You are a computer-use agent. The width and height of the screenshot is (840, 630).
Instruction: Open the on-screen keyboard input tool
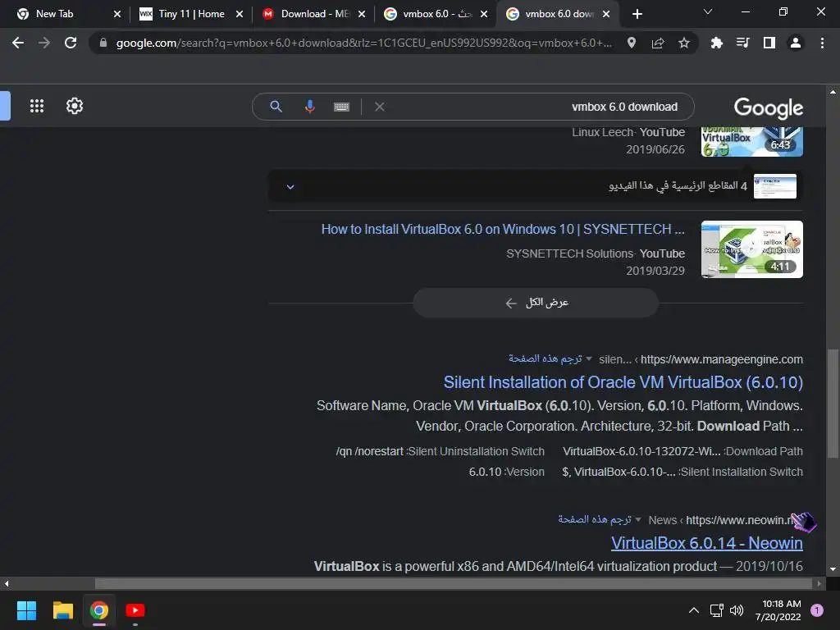pos(341,107)
